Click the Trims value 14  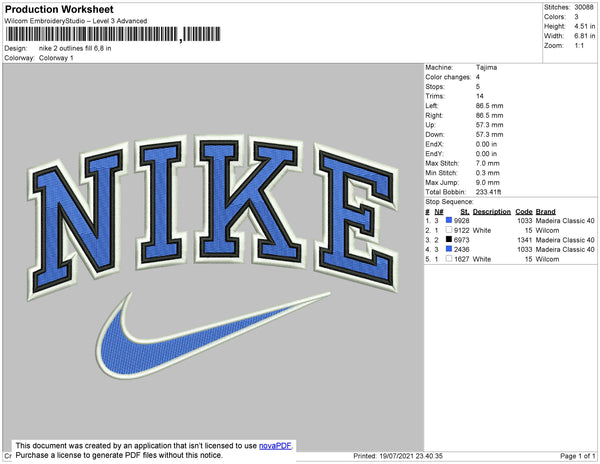(x=479, y=96)
